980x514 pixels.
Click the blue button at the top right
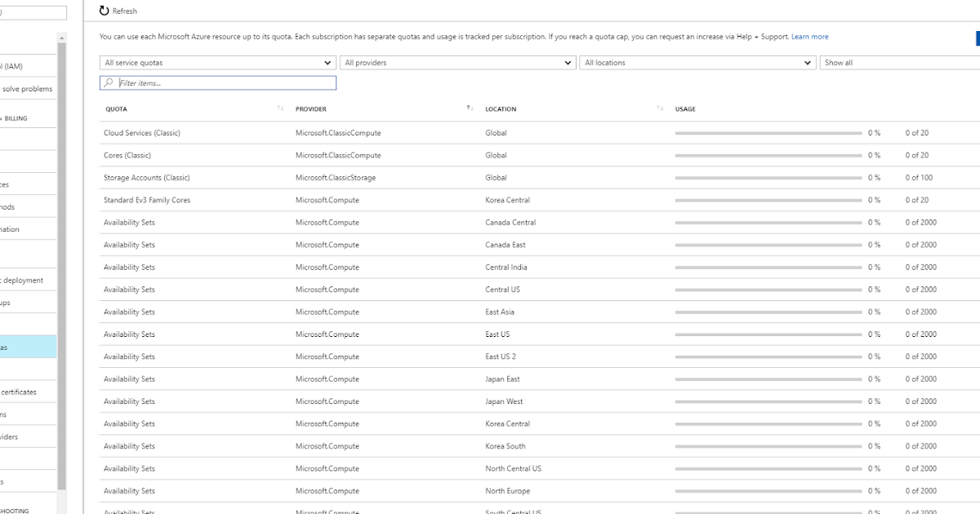tap(976, 38)
